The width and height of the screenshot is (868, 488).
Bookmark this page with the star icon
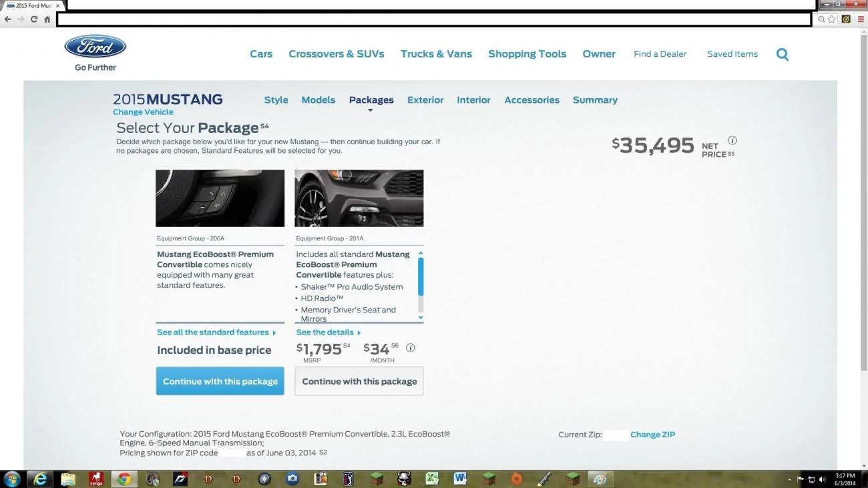[x=832, y=19]
